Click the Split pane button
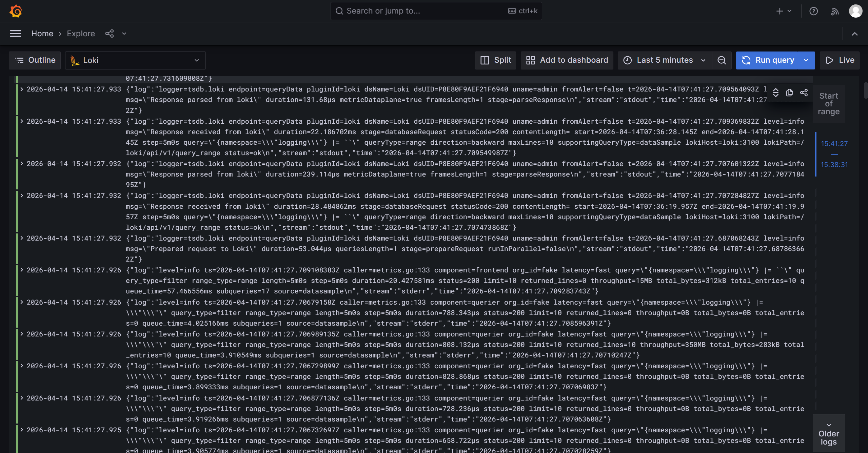Image resolution: width=868 pixels, height=453 pixels. 495,60
